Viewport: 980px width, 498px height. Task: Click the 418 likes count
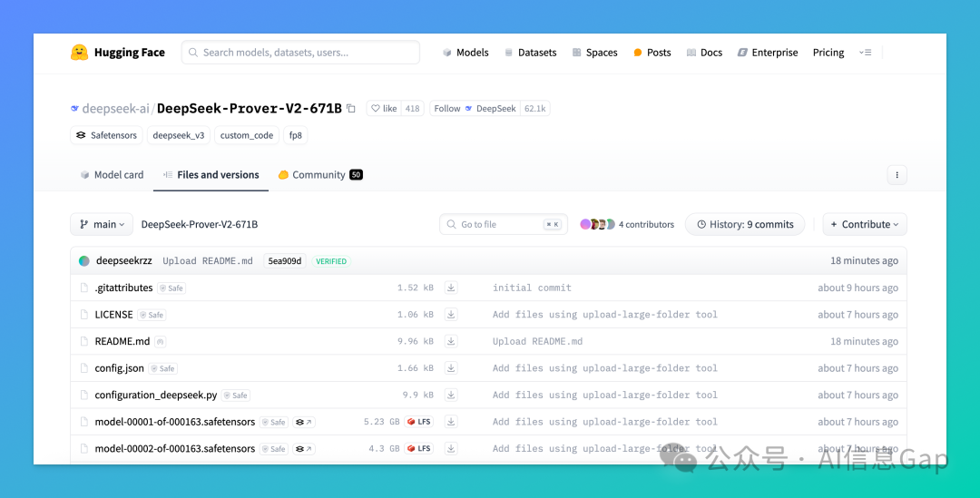point(413,109)
